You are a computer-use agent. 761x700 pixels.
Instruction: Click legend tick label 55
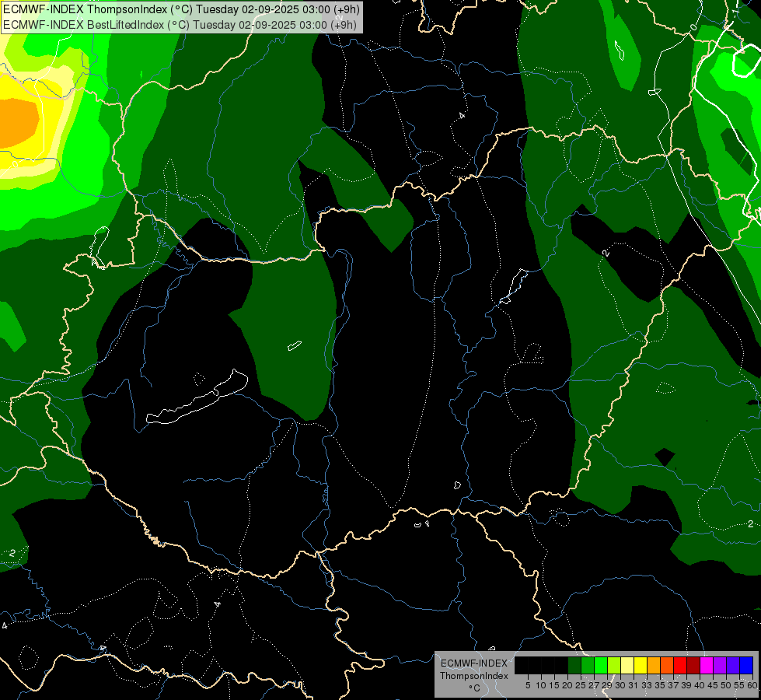[740, 685]
